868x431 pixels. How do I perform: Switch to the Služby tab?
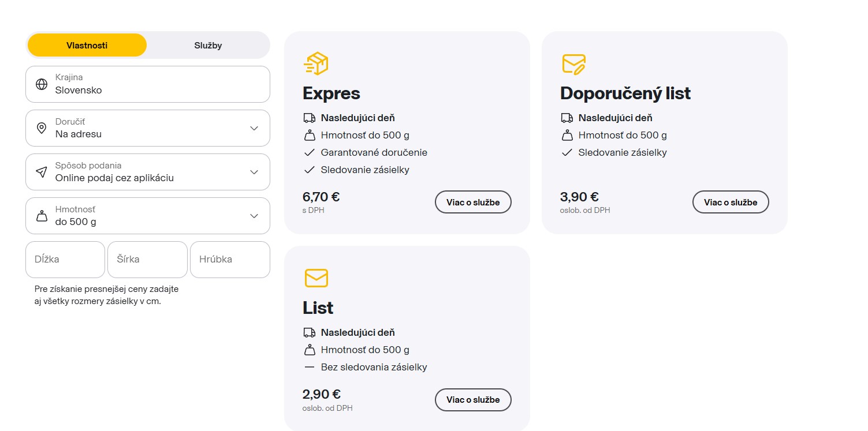click(208, 45)
